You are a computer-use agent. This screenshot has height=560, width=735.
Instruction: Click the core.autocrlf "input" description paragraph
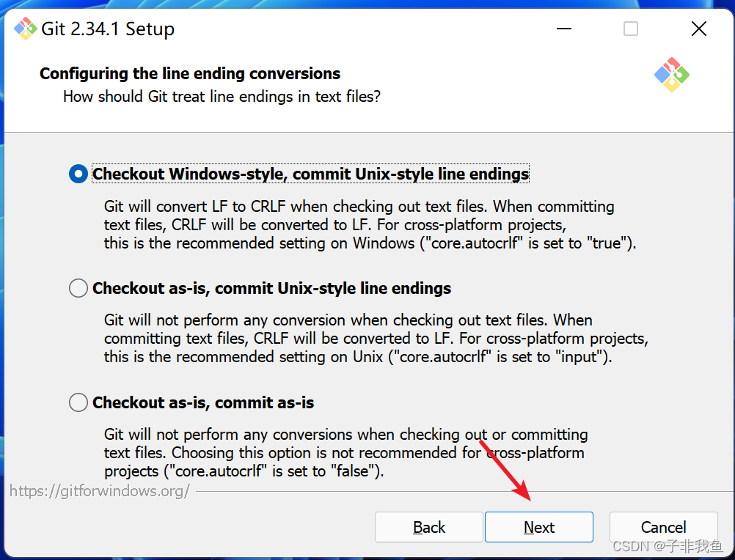click(376, 339)
